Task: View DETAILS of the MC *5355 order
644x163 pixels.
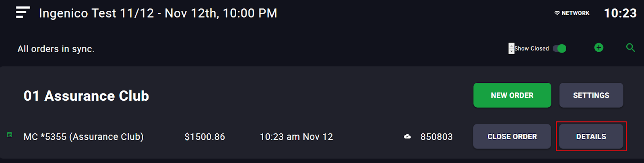Action: [591, 137]
